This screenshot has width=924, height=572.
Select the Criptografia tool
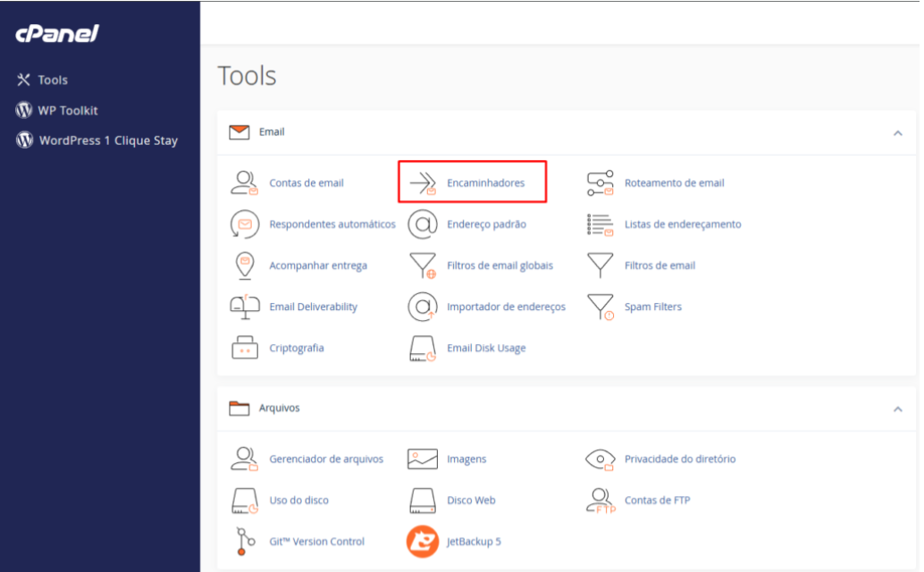(x=296, y=348)
